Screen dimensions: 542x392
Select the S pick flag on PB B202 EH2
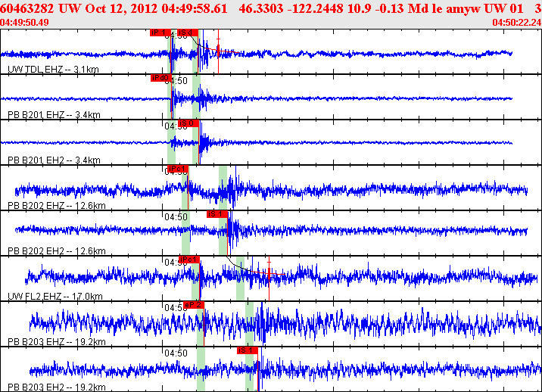click(216, 214)
